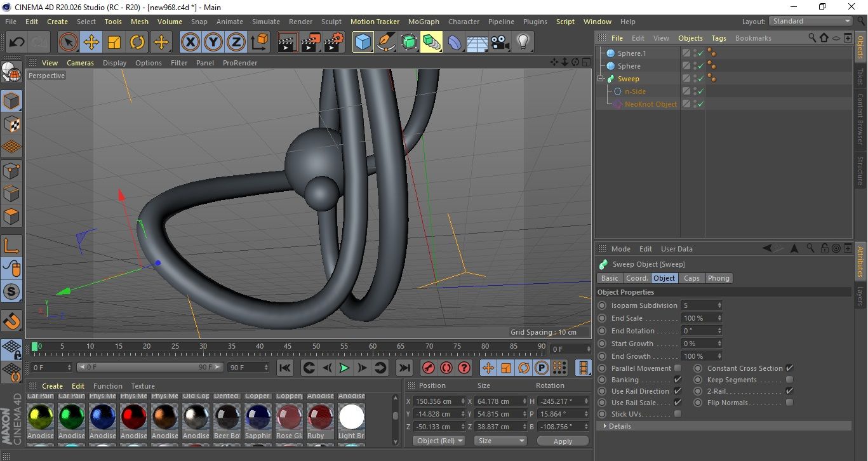Open the Simulate menu

266,22
